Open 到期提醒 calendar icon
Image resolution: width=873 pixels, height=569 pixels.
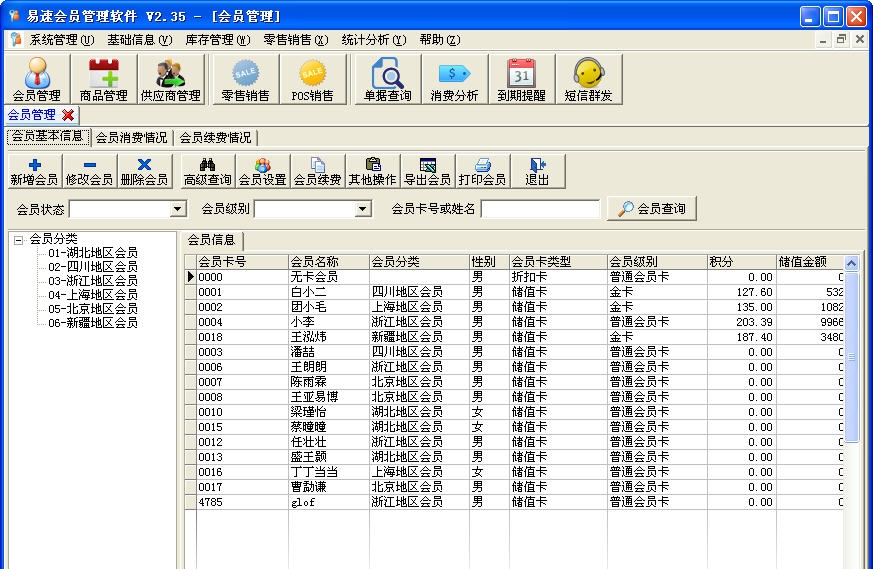[x=521, y=79]
